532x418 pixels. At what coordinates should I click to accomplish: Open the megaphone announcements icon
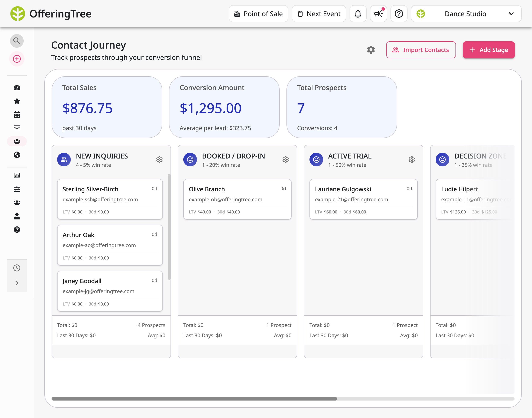tap(379, 14)
